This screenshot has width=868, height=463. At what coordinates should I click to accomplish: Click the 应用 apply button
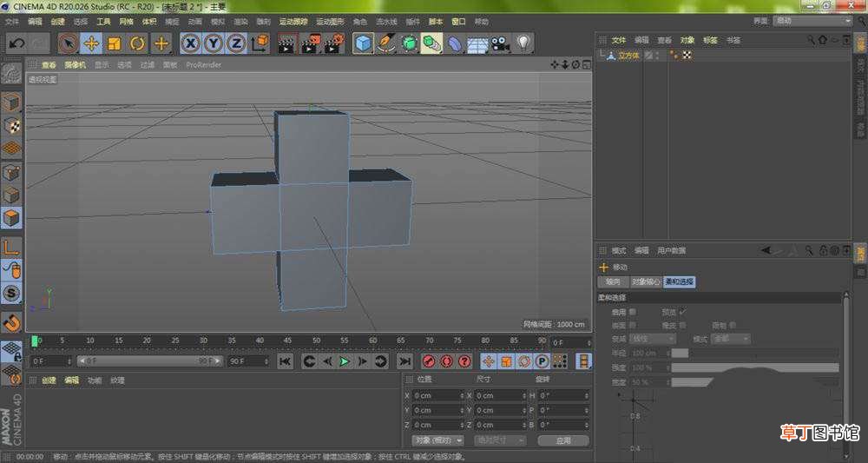pyautogui.click(x=563, y=440)
